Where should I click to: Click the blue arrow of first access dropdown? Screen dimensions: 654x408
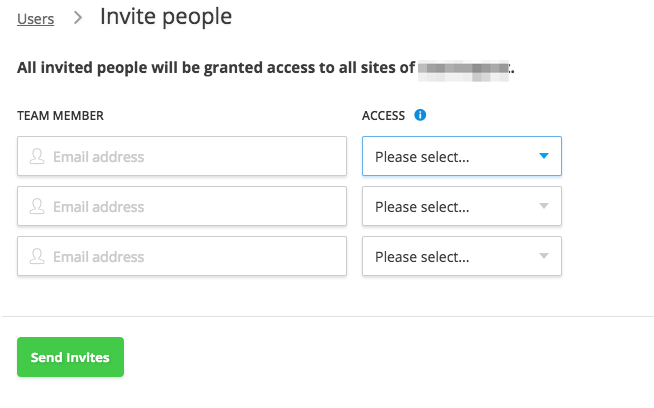[543, 156]
